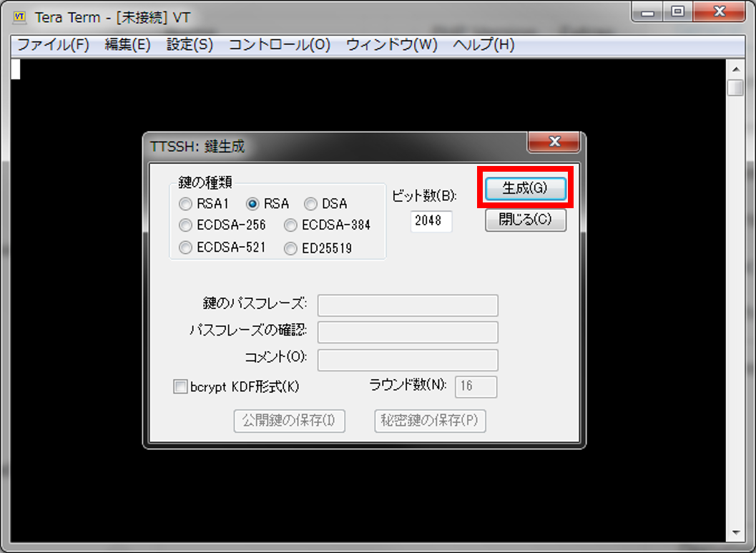
Task: Open the ヘルプ(H) menu
Action: (483, 44)
